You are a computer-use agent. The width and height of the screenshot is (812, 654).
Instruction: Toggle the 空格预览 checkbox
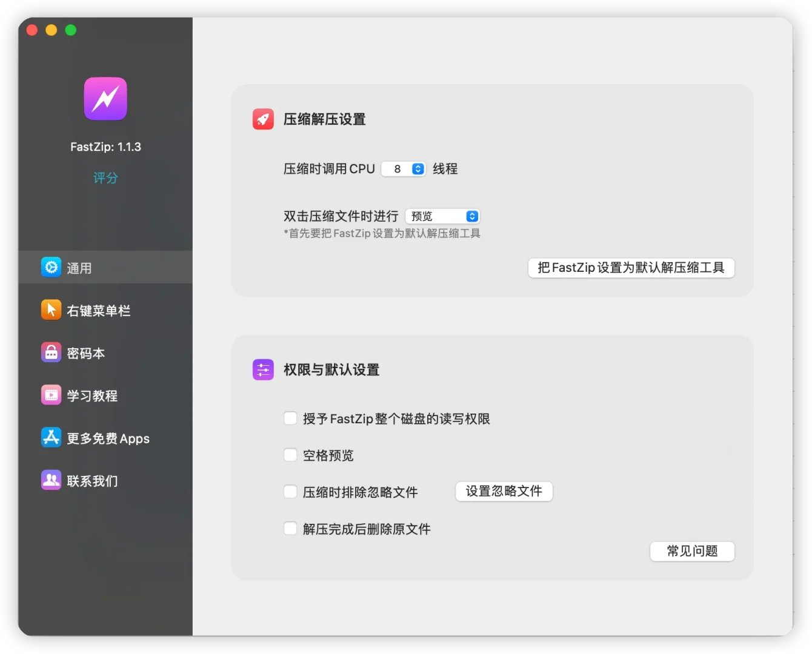290,455
